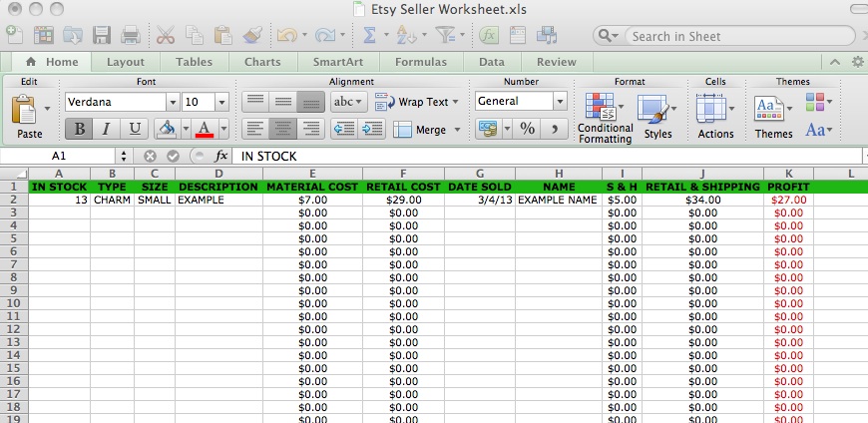This screenshot has height=423, width=868.
Task: Switch to the Charts tab
Action: 262,62
